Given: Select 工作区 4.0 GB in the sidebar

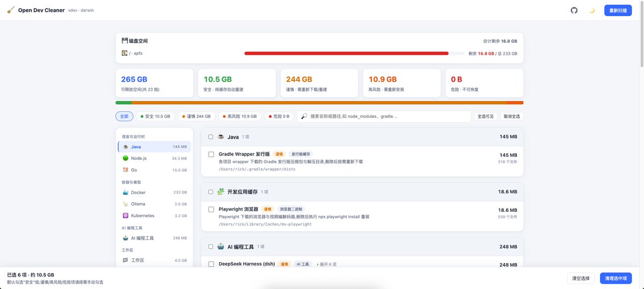Looking at the screenshot, I should (x=155, y=260).
